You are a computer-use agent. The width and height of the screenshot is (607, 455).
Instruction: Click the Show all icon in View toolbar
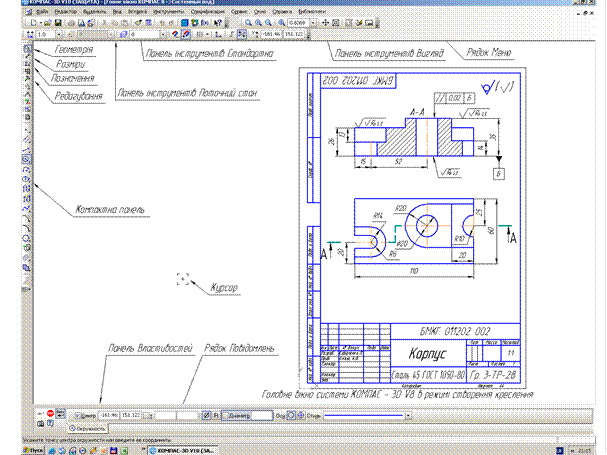click(x=336, y=23)
